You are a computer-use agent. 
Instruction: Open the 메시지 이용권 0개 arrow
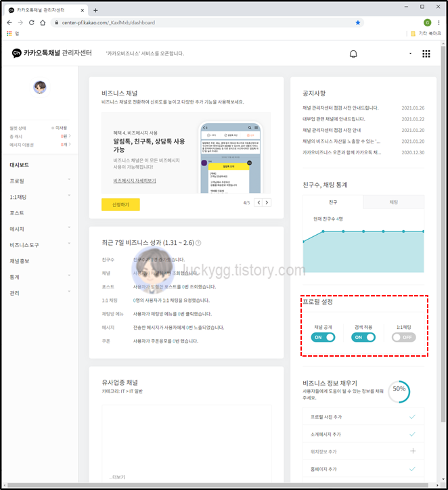70,144
